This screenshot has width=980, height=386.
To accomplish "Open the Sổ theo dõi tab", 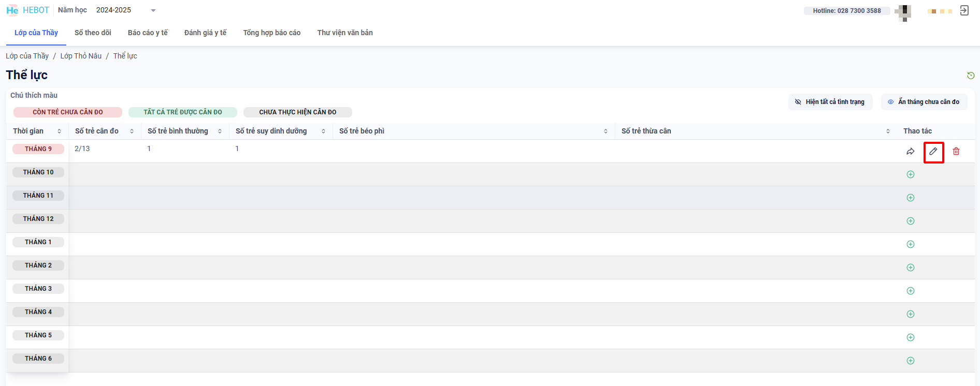I will [x=93, y=33].
